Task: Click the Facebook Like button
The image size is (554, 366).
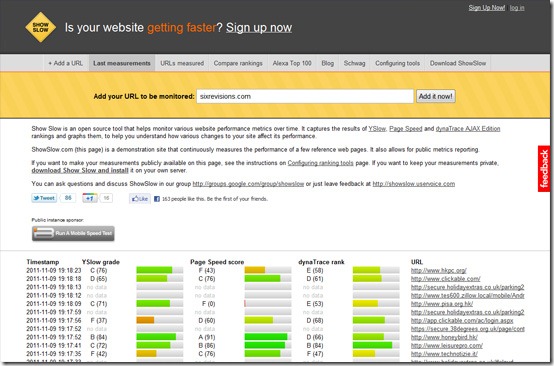Action: tap(140, 199)
